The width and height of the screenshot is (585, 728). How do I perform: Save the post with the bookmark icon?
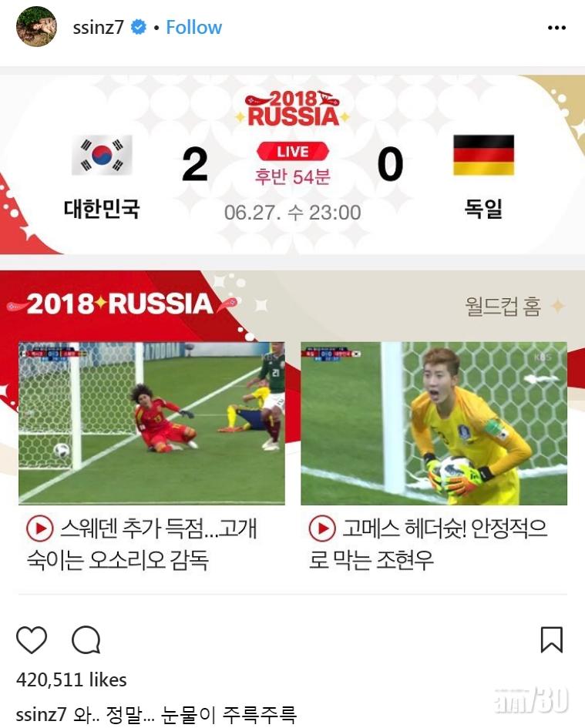(552, 639)
